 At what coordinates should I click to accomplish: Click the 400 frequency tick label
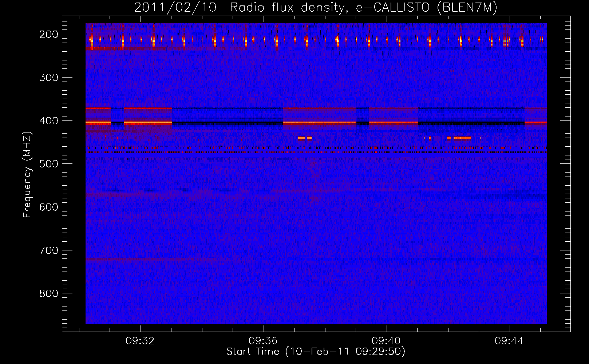click(49, 121)
